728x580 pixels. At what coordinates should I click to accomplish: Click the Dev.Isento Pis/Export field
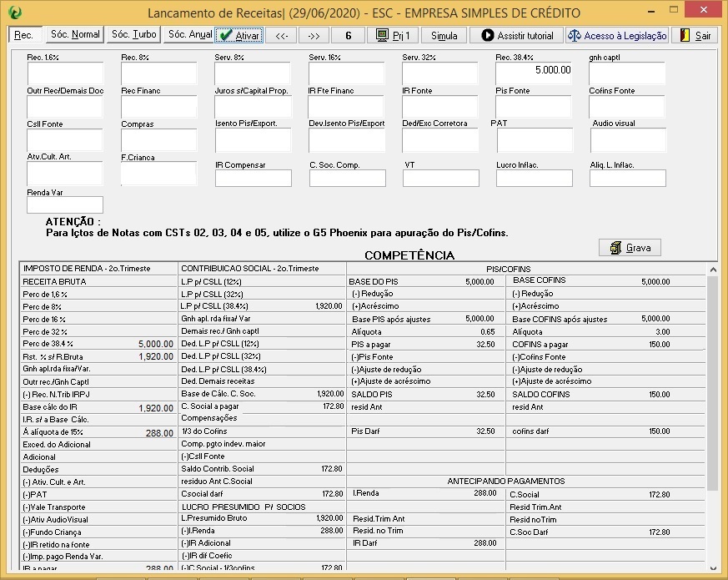[347, 140]
